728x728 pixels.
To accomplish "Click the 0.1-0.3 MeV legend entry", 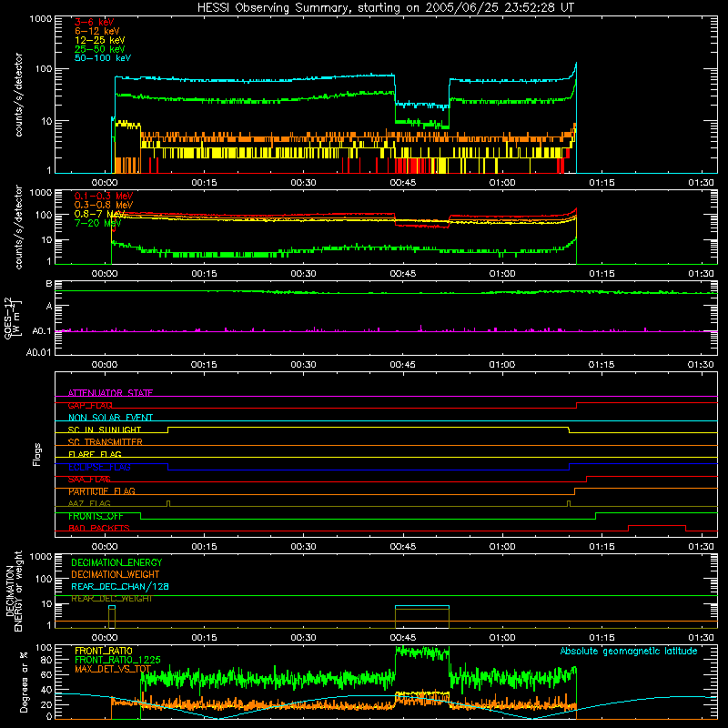I will (104, 197).
